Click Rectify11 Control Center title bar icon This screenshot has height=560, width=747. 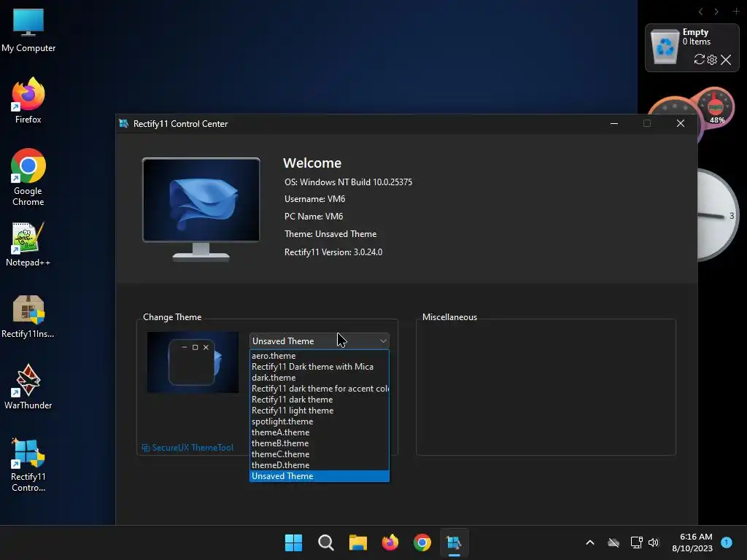pyautogui.click(x=124, y=124)
